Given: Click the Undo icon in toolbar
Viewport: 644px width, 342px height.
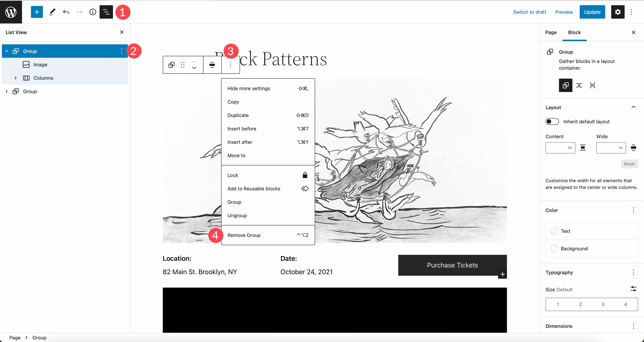Looking at the screenshot, I should (66, 12).
